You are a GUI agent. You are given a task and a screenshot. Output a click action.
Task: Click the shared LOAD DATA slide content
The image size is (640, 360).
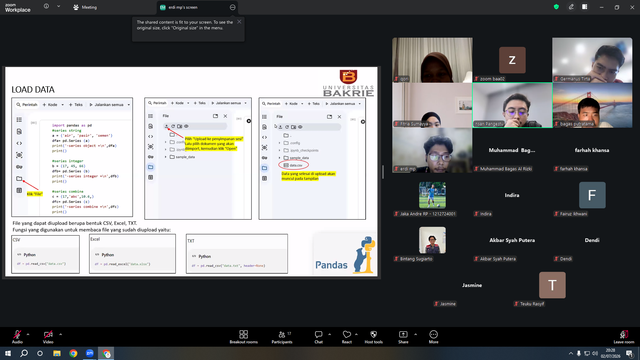191,172
